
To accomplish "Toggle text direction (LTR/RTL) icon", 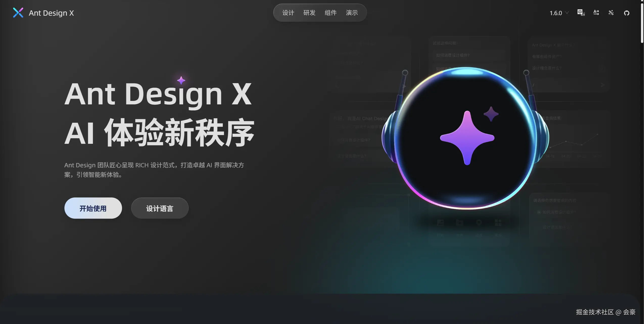I will [x=596, y=13].
